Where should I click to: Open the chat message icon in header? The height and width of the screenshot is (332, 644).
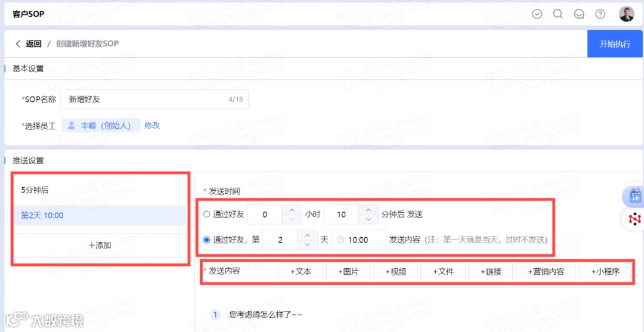pyautogui.click(x=579, y=14)
